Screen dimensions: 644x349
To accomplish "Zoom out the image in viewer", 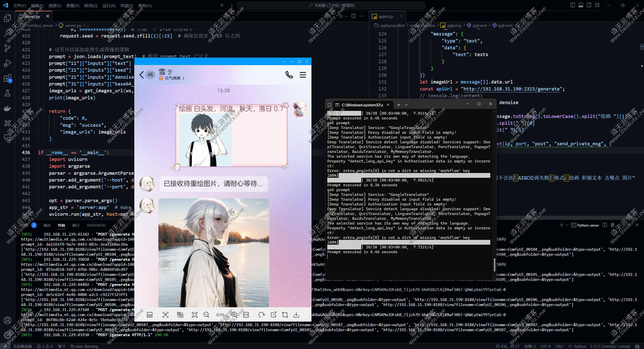I will tap(206, 315).
